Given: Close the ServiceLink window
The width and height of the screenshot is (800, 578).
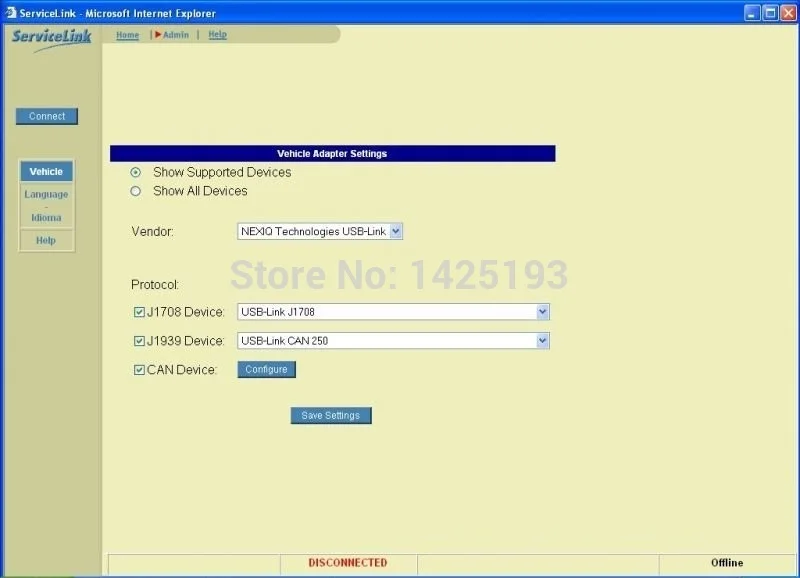Looking at the screenshot, I should point(789,13).
